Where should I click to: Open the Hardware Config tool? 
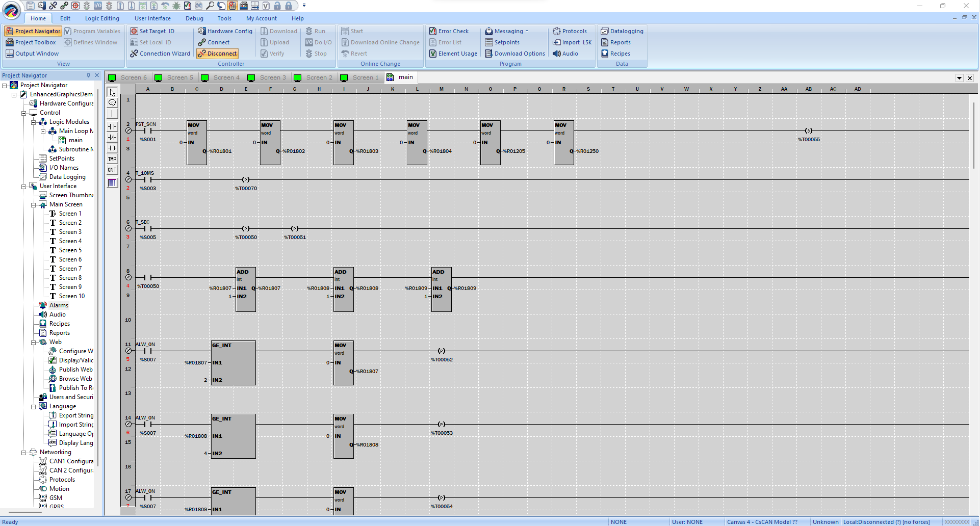coord(225,31)
